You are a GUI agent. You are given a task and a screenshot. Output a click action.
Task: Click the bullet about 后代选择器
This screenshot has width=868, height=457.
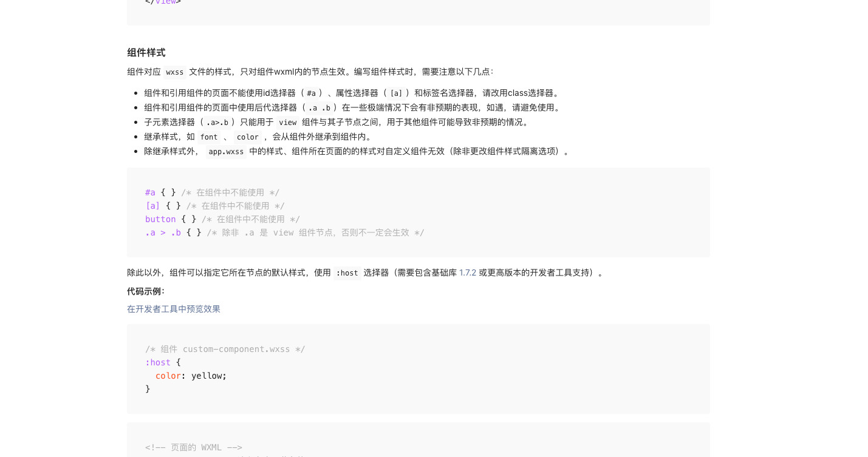pyautogui.click(x=354, y=108)
